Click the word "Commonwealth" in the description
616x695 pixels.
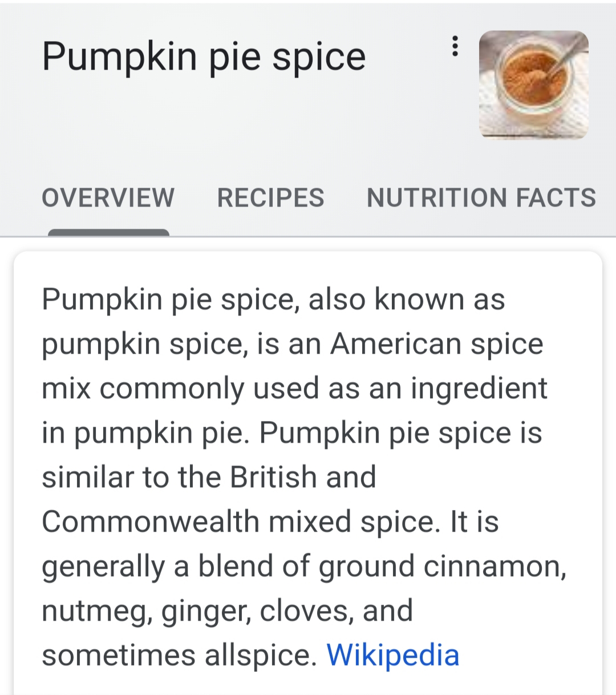click(151, 522)
